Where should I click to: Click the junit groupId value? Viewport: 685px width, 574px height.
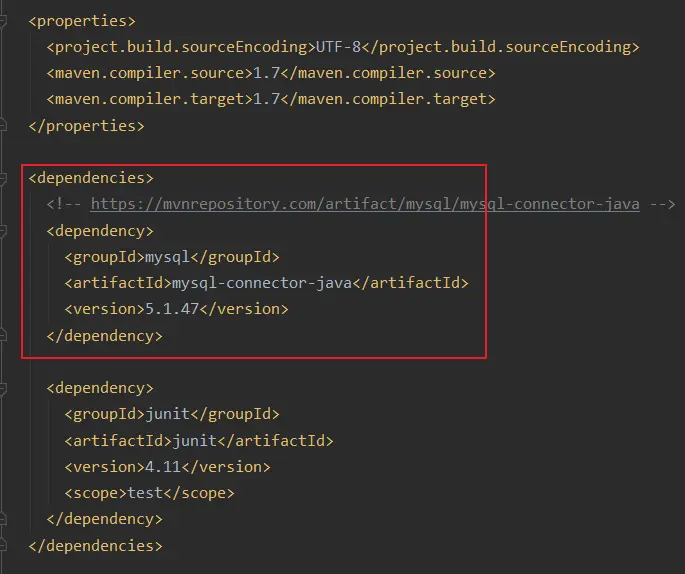point(167,414)
